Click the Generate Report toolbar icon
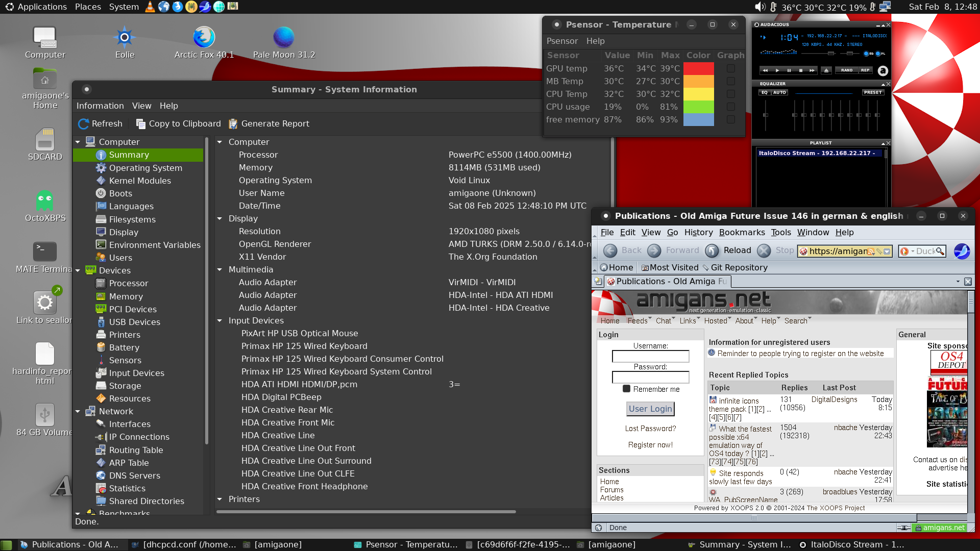This screenshot has width=980, height=551. 233,124
